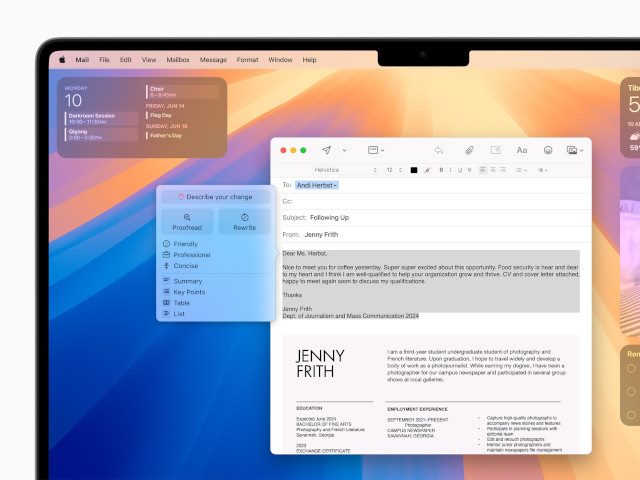Click the Proofread button
The height and width of the screenshot is (480, 640).
coord(187,222)
